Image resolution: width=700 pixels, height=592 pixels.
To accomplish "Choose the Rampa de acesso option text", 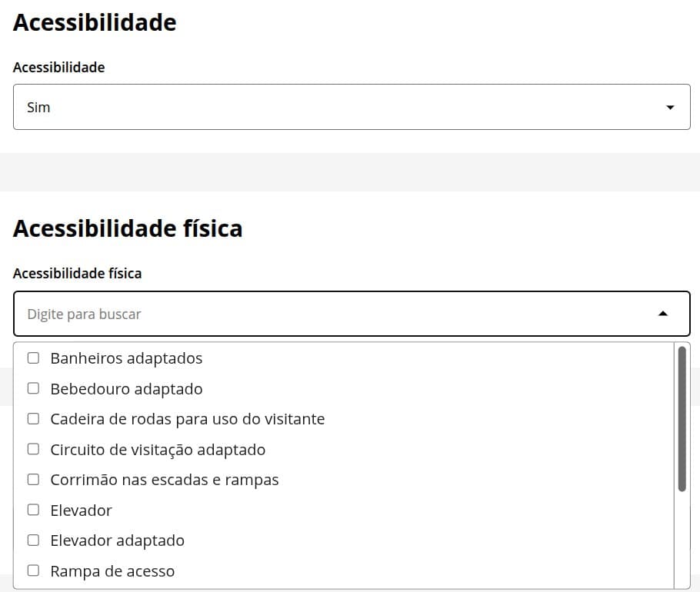I will [112, 571].
